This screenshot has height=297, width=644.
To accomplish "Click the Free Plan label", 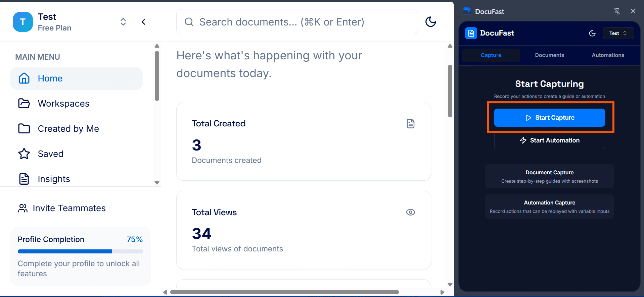I will [55, 28].
